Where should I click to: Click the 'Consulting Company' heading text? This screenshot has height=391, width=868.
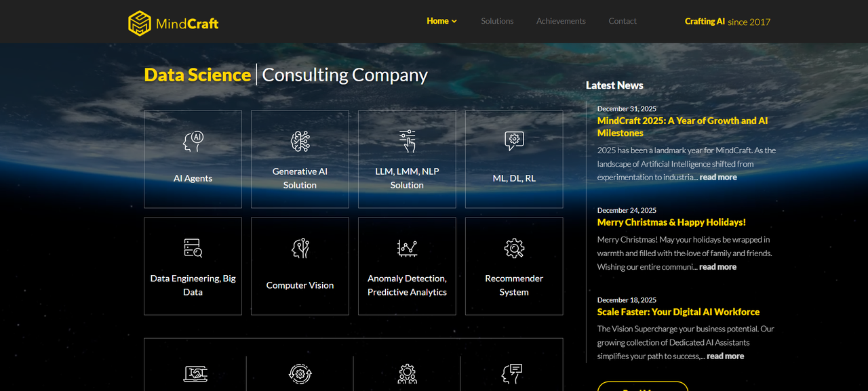pyautogui.click(x=345, y=75)
